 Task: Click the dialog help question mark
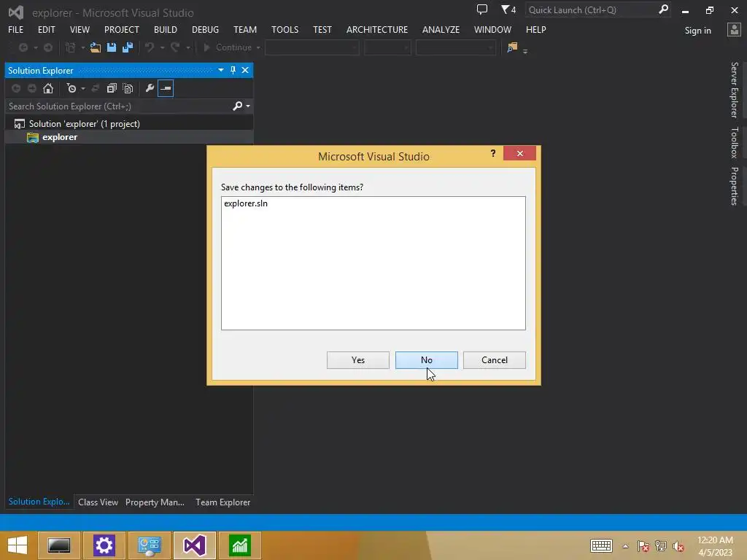pos(493,153)
